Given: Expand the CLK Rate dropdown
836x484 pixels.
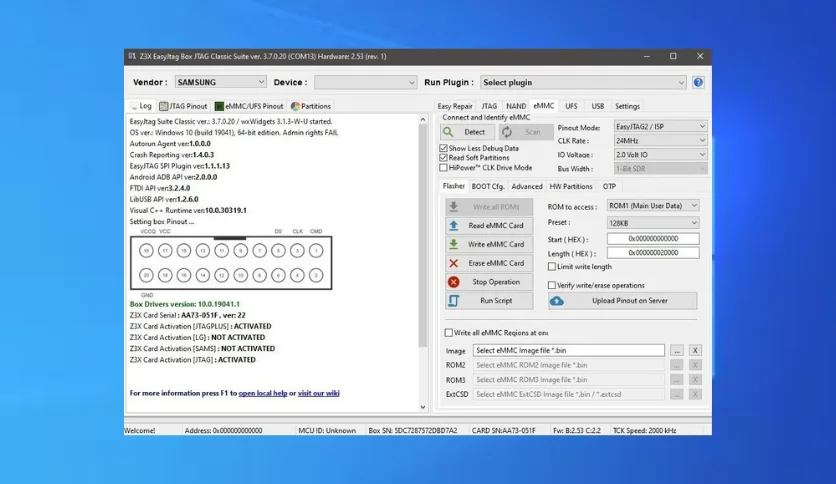Looking at the screenshot, I should pos(660,140).
